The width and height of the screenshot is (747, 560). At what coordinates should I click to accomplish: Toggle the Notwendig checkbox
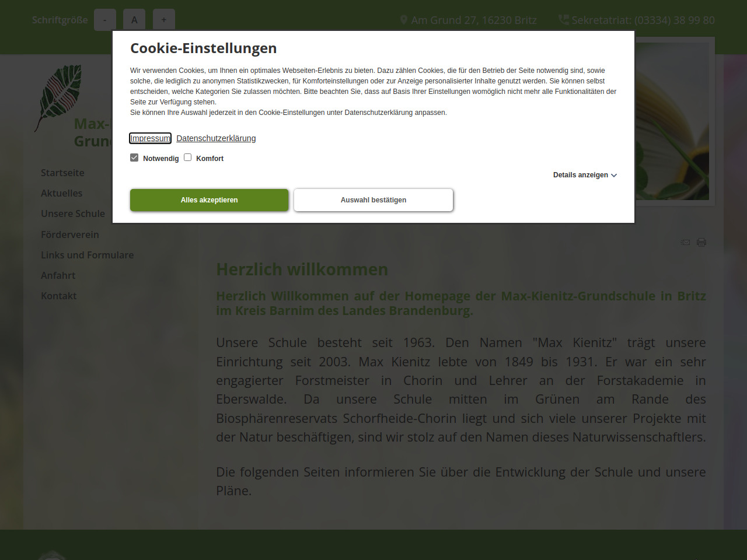[x=134, y=157]
